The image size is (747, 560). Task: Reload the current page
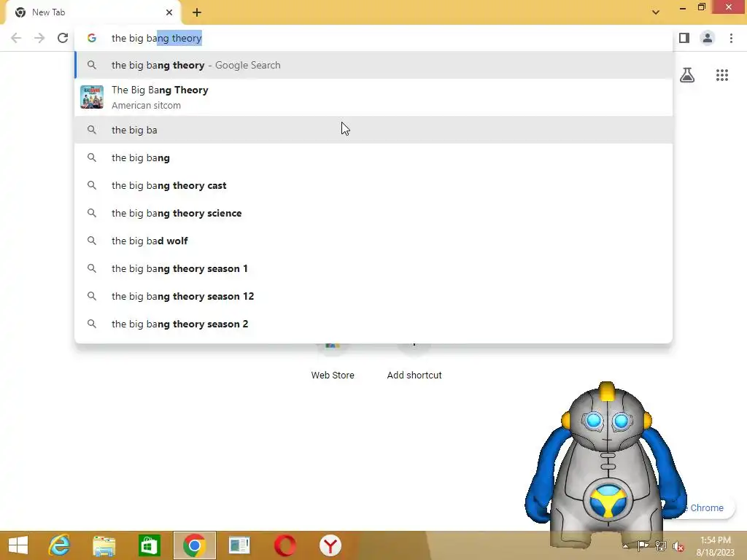63,38
